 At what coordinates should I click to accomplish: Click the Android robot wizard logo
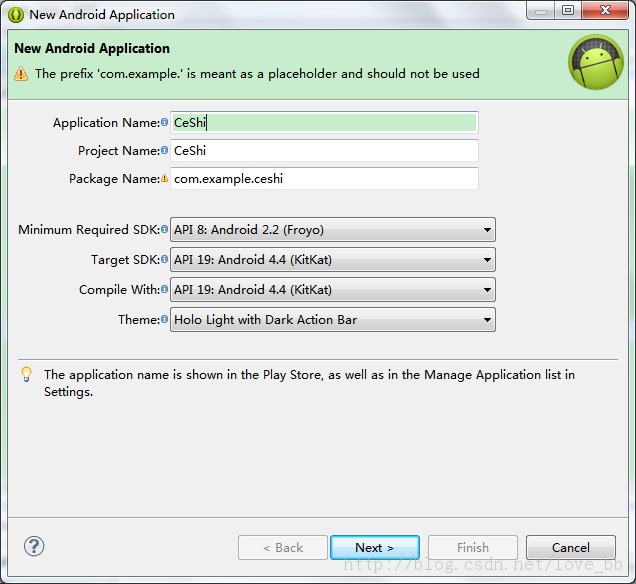[x=596, y=62]
